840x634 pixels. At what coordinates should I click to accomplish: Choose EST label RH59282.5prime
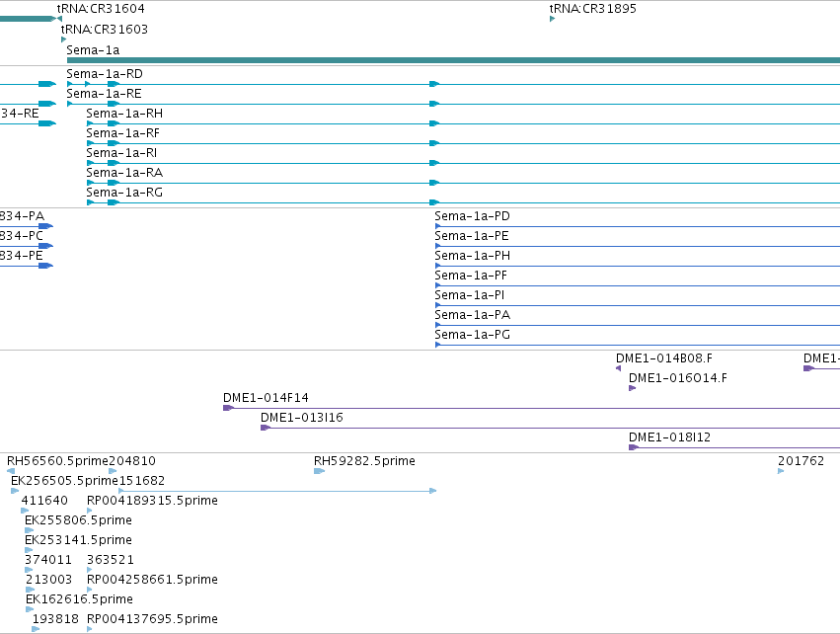pyautogui.click(x=364, y=461)
